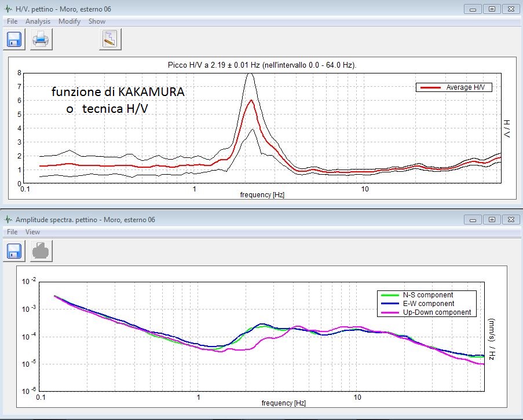Image resolution: width=523 pixels, height=420 pixels.
Task: Click the greyed printer icon in Amplitude spectra window
Action: pyautogui.click(x=41, y=250)
